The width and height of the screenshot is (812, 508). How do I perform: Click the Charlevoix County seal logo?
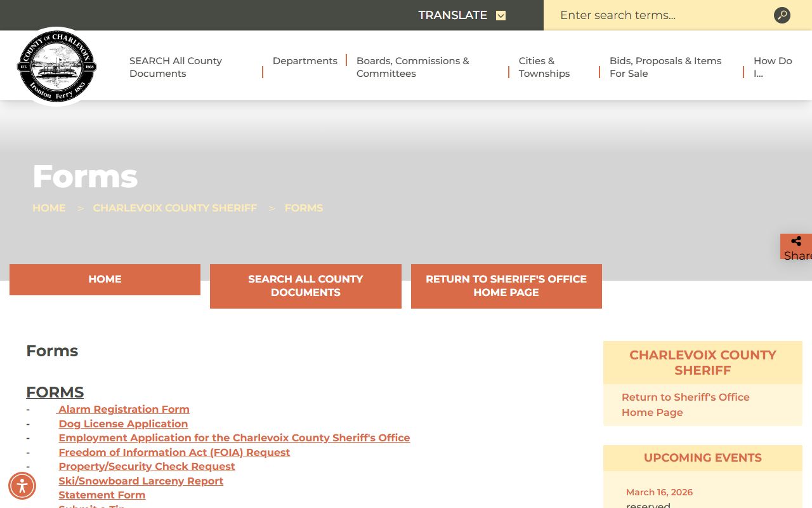(57, 66)
